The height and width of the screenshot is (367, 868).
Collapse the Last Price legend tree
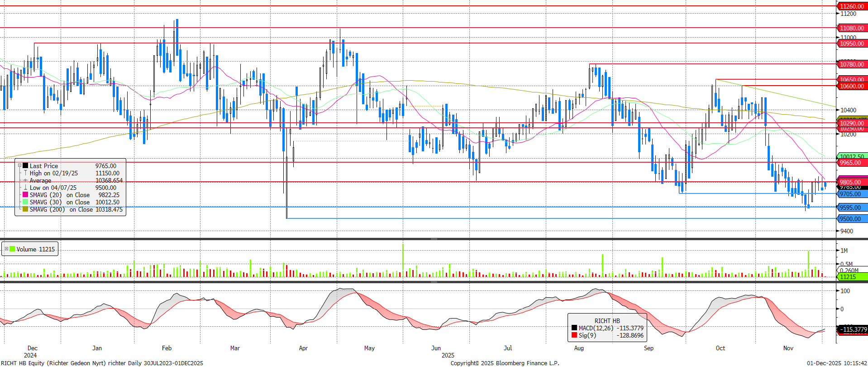point(19,166)
